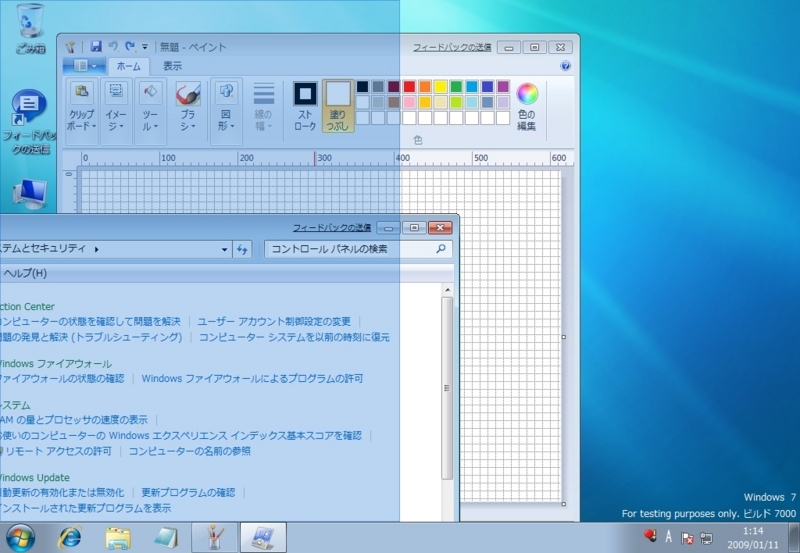
Task: Expand the ツール group dropdown
Action: [150, 111]
